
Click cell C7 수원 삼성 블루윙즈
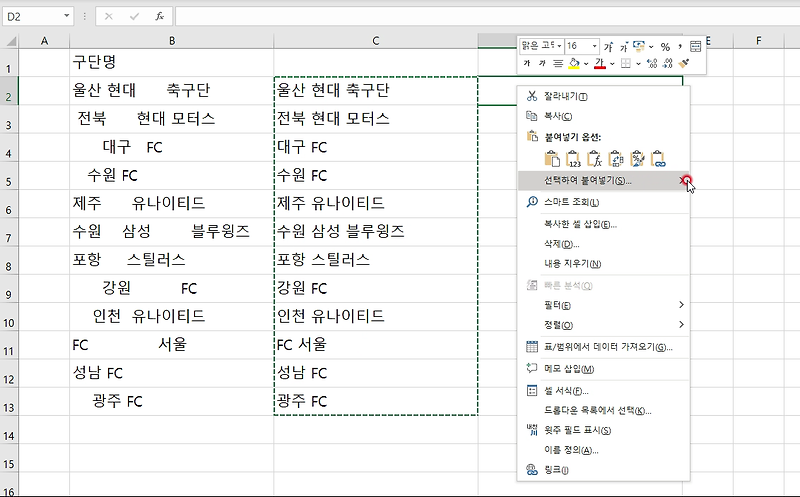376,232
